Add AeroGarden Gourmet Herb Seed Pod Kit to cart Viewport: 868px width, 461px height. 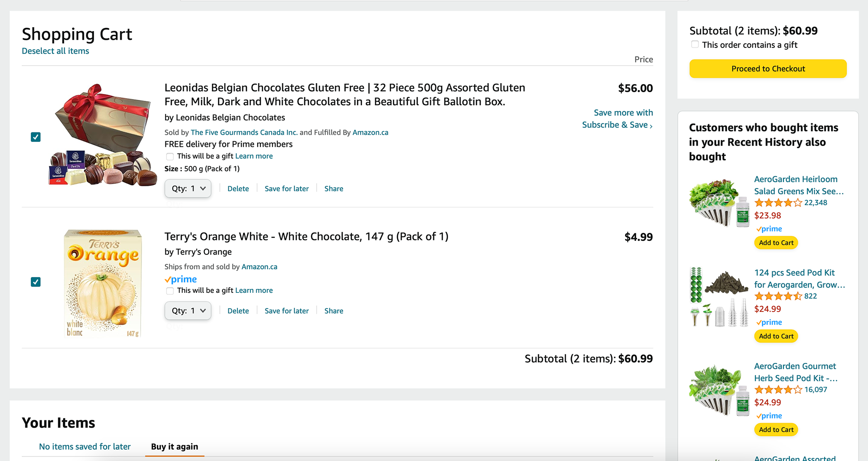(x=776, y=430)
